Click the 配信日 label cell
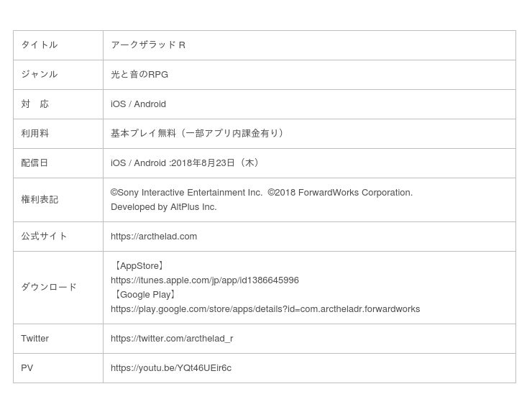The image size is (532, 412). click(35, 163)
